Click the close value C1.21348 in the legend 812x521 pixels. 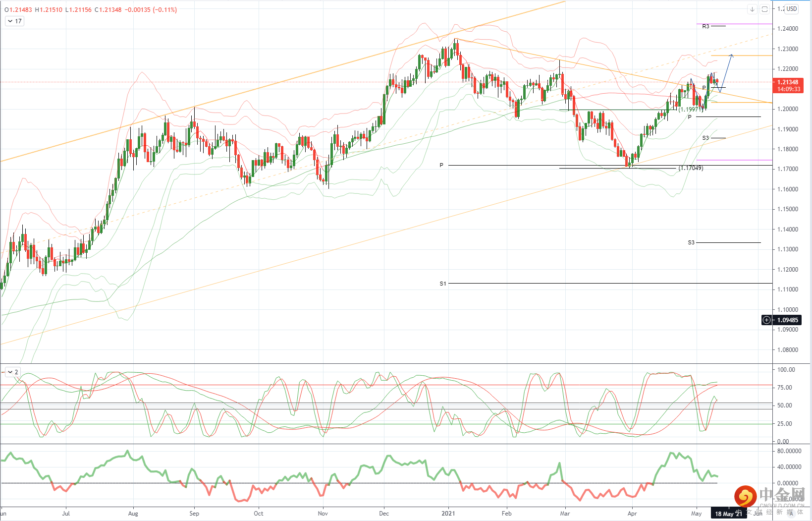(x=108, y=10)
